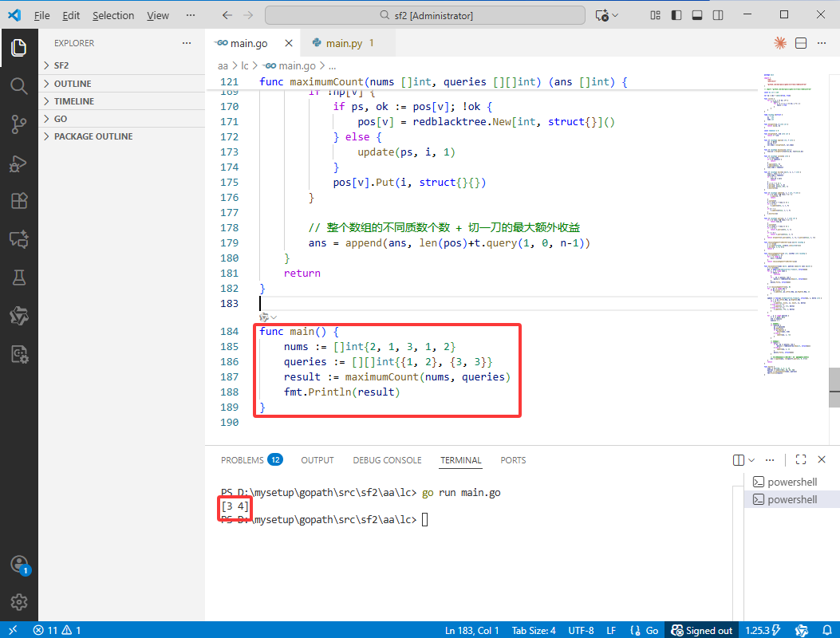Open the Extensions view icon
Screen dimensions: 840x638
click(19, 201)
